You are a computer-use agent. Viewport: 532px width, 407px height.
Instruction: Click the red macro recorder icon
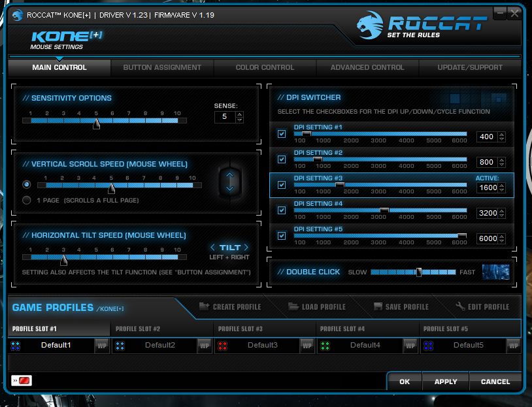coord(22,381)
